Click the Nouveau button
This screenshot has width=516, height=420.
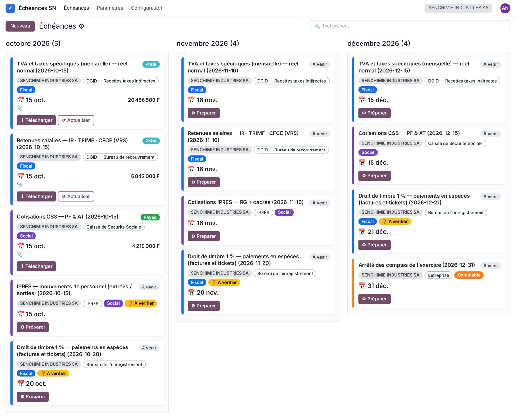point(20,26)
